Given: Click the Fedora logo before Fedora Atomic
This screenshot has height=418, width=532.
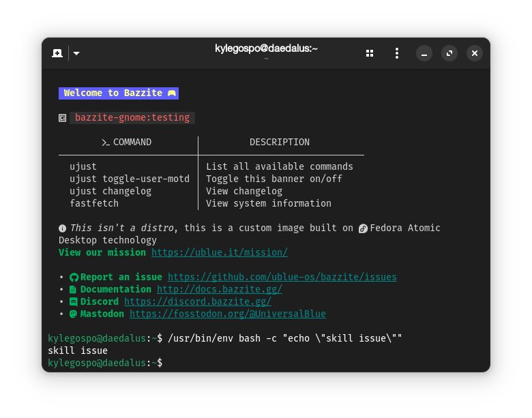Looking at the screenshot, I should pos(364,228).
